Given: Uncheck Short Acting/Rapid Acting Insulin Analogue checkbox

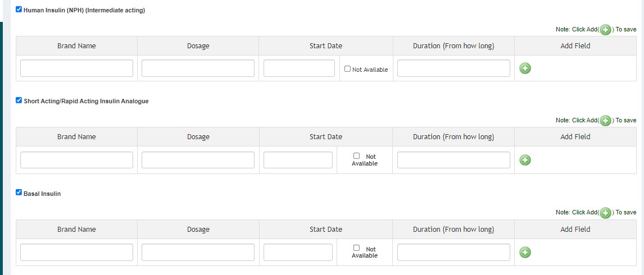Looking at the screenshot, I should click(19, 100).
